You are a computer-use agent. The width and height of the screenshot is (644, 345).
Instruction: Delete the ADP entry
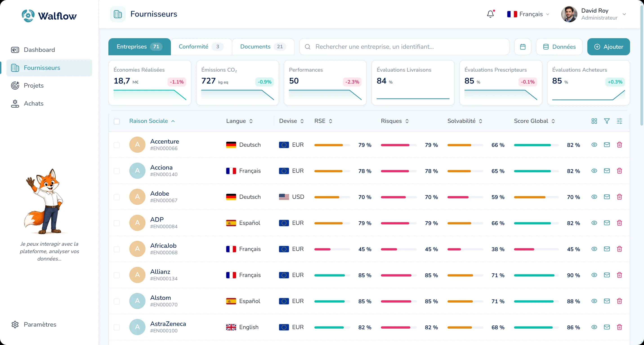pos(619,223)
